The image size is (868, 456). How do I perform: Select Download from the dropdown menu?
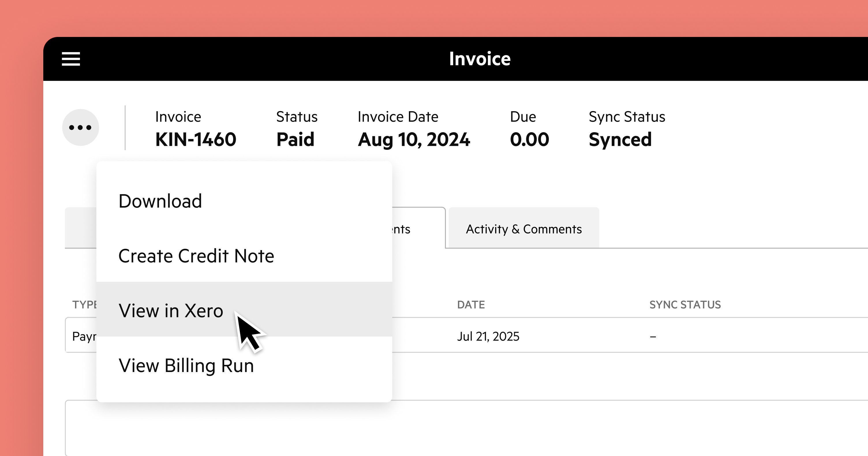(160, 201)
